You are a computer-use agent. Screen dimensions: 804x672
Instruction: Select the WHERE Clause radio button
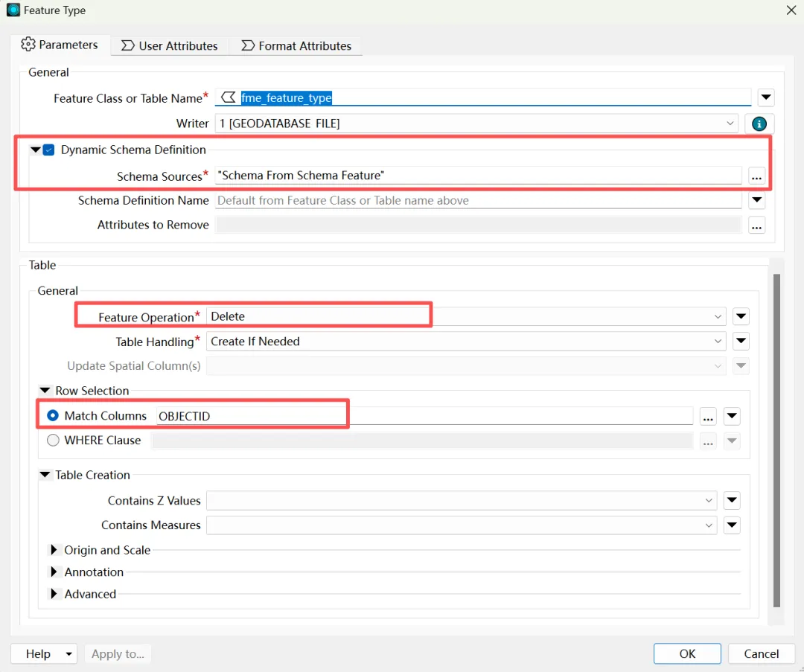pos(53,441)
